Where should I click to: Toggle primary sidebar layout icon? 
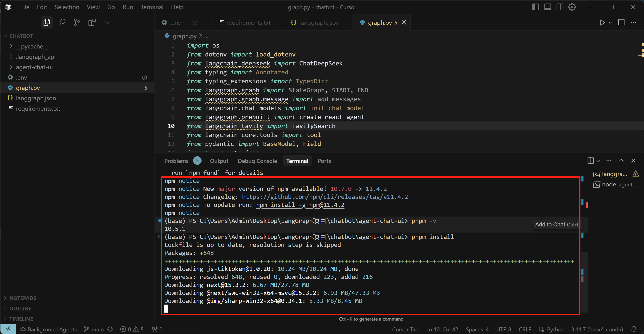tap(535, 7)
